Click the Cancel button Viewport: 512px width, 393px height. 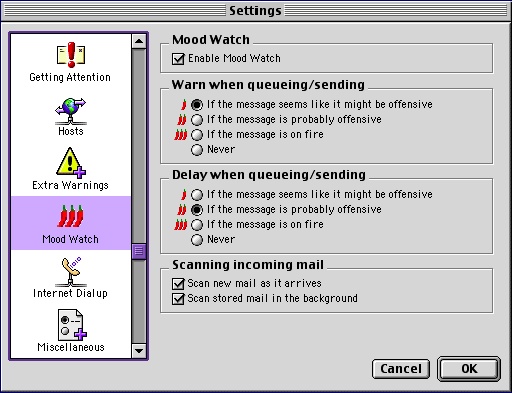[401, 369]
